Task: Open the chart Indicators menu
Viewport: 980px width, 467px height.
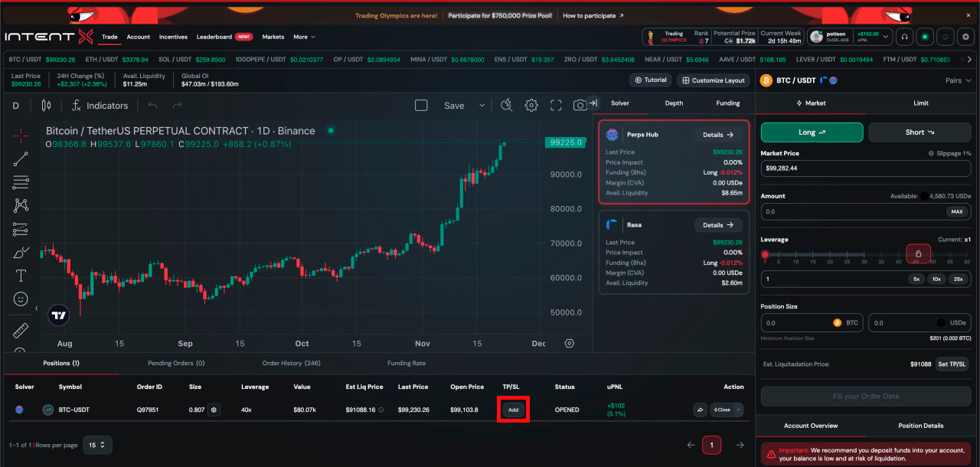Action: (x=100, y=106)
